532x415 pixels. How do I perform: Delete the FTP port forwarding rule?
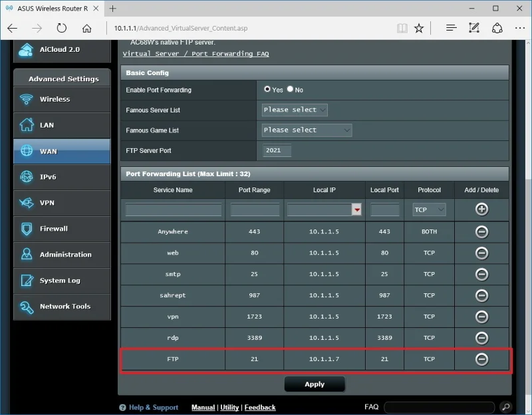point(481,358)
